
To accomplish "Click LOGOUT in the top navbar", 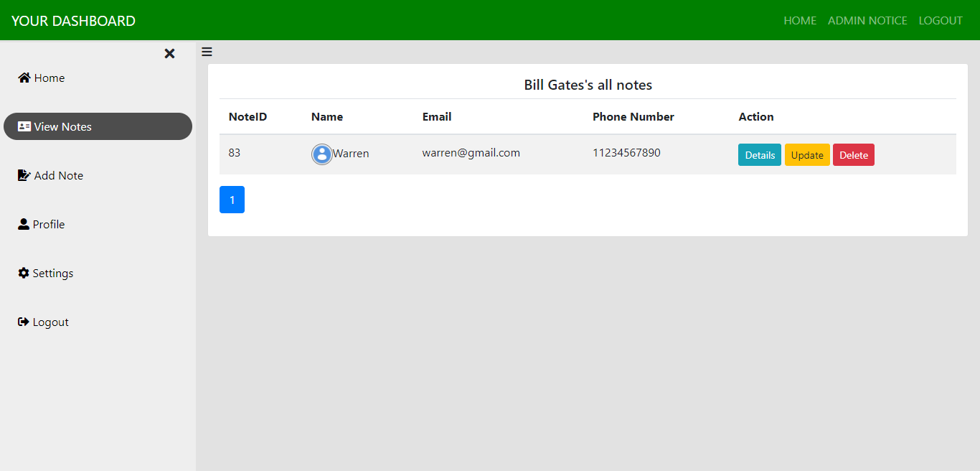I will [941, 21].
